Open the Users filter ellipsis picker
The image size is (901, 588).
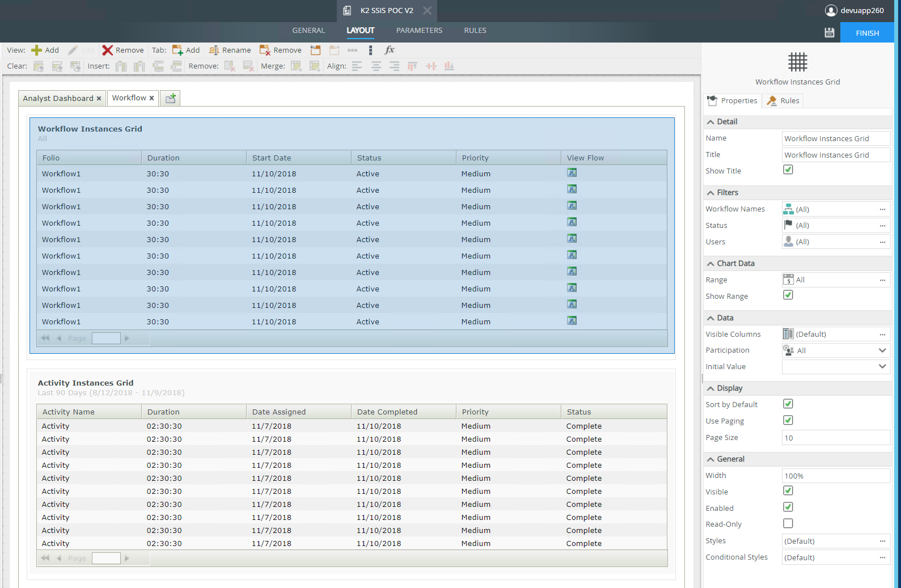pos(882,242)
